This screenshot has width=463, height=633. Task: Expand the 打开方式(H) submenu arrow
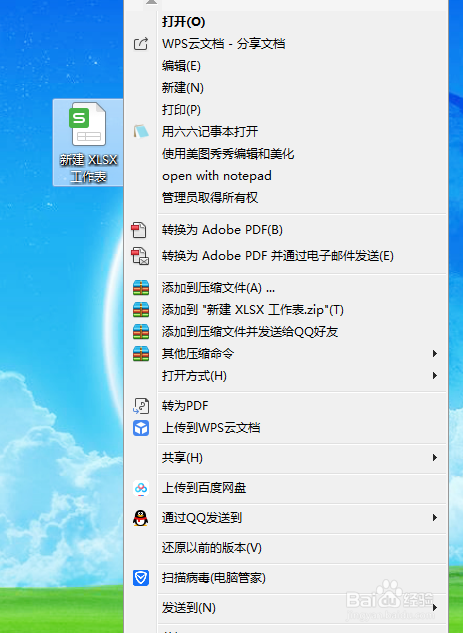[435, 376]
